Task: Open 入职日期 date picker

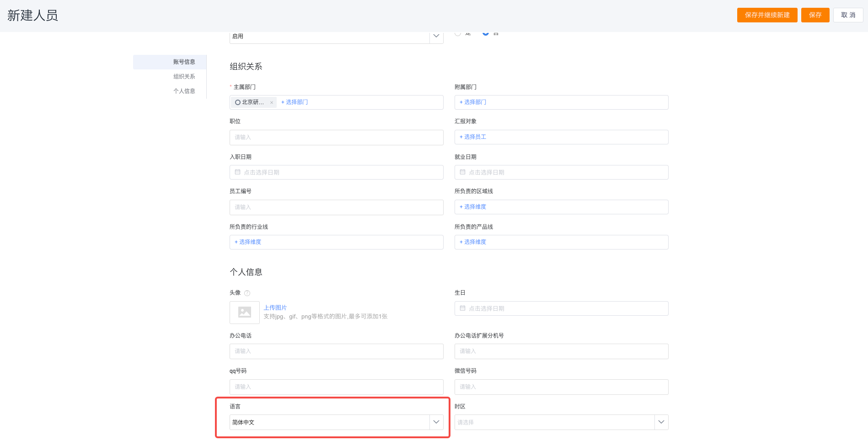Action: [x=337, y=172]
